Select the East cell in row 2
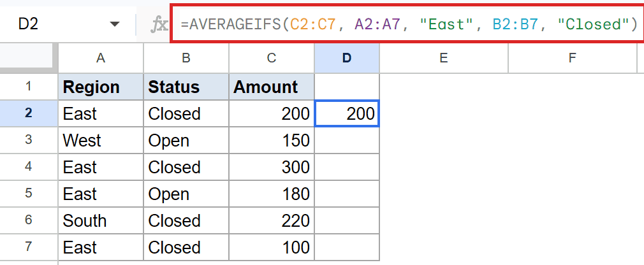This screenshot has height=265, width=644. 101,113
